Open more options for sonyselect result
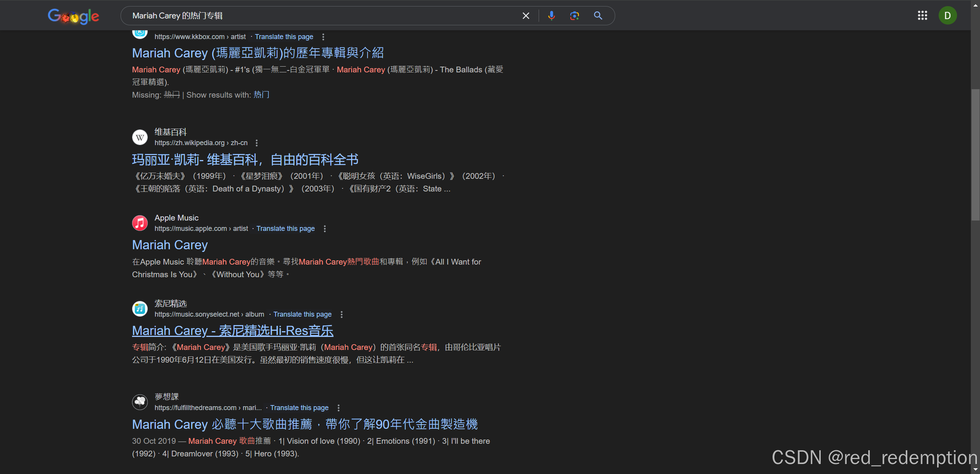The image size is (980, 474). 342,314
